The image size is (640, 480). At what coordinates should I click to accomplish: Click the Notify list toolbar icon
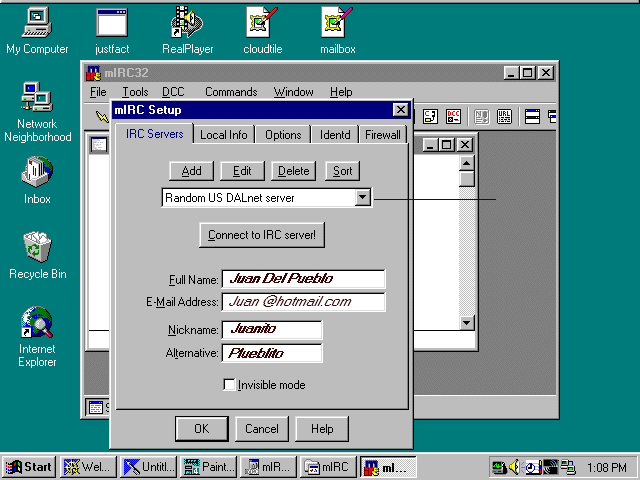(482, 117)
